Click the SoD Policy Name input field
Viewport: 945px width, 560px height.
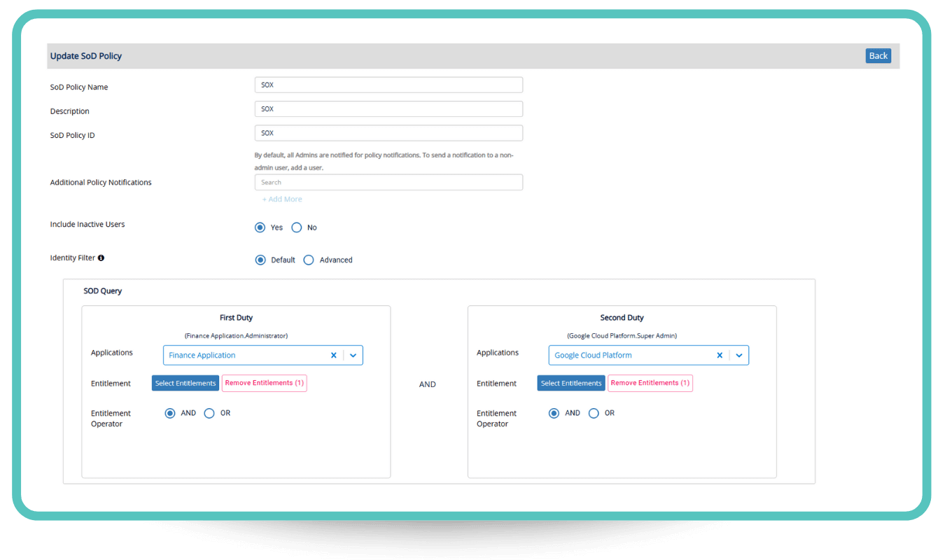pos(388,84)
